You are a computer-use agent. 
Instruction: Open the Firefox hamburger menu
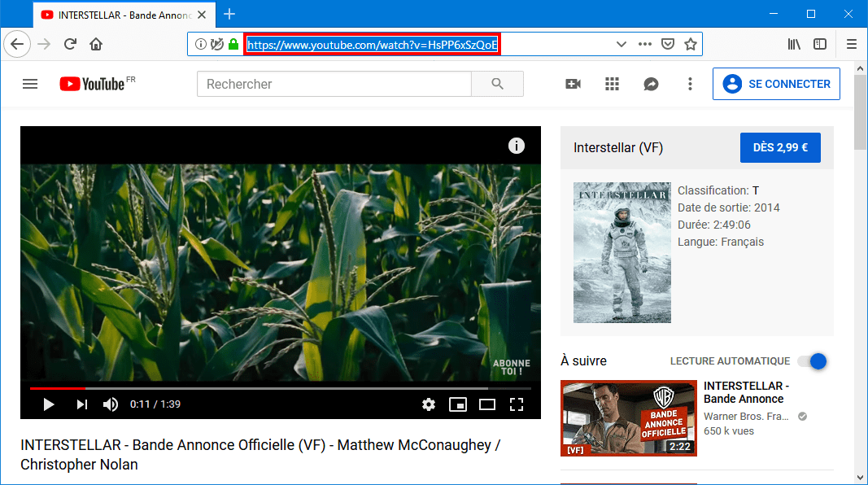tap(852, 44)
